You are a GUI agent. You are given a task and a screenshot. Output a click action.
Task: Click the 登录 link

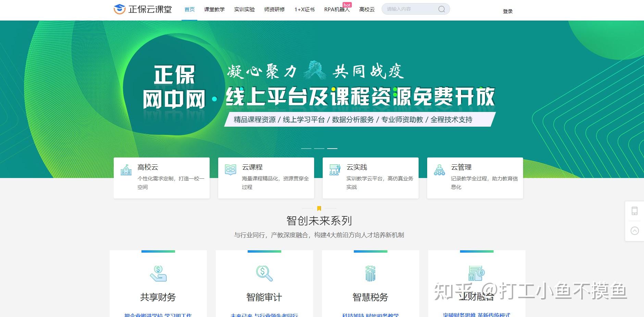pyautogui.click(x=508, y=11)
